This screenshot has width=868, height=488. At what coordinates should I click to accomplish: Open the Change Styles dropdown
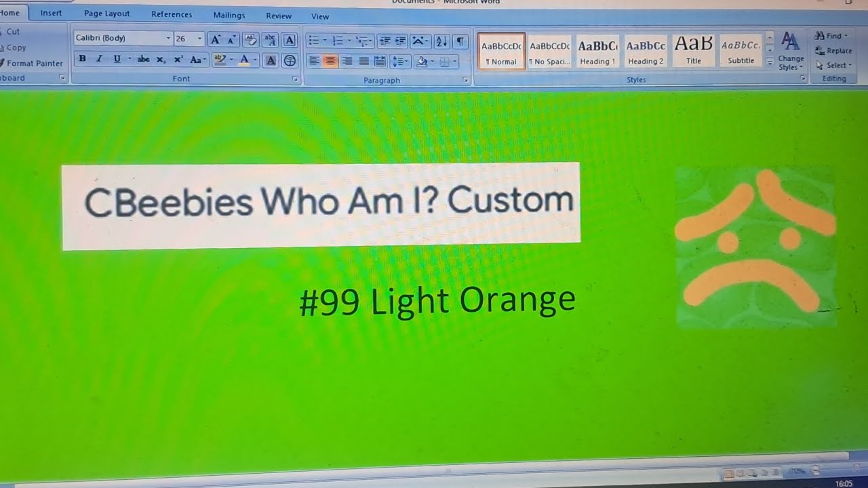(x=791, y=52)
